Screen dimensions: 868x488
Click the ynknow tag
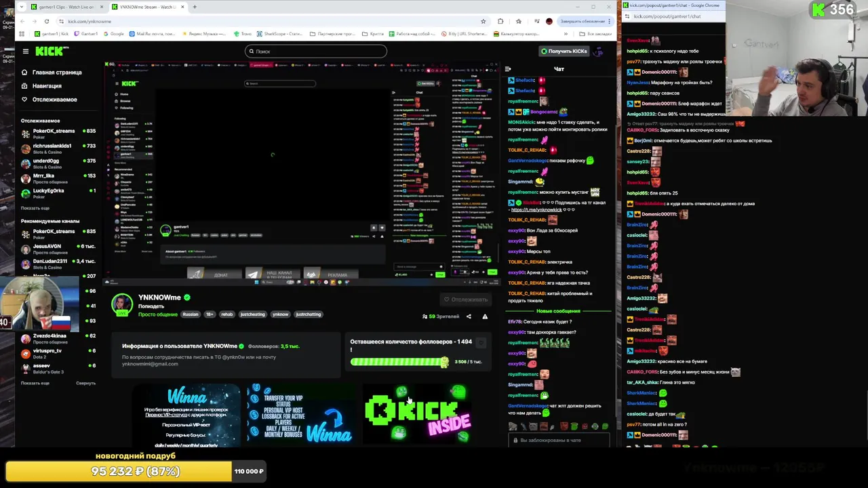[x=280, y=314]
